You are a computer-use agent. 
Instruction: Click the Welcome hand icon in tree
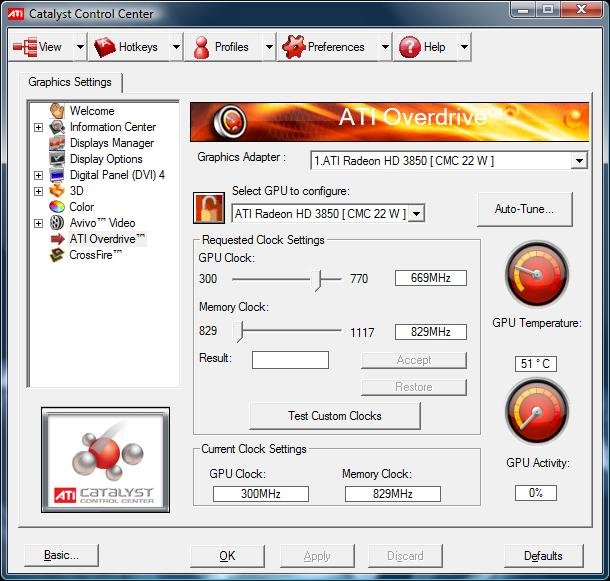(57, 111)
